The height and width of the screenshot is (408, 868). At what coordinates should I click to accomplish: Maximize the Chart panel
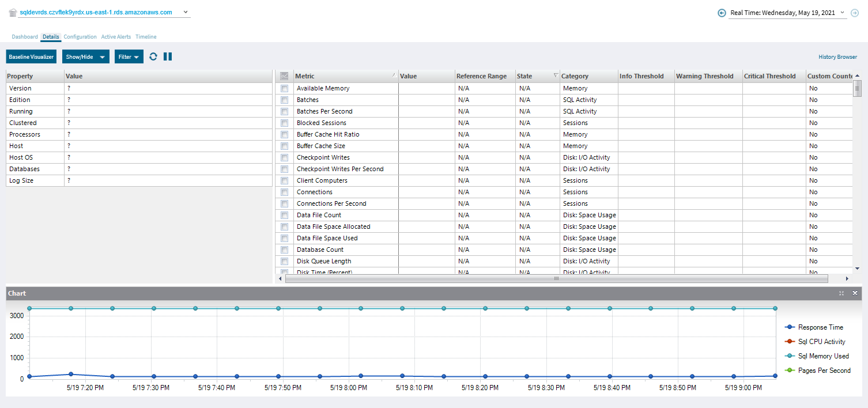(x=841, y=293)
